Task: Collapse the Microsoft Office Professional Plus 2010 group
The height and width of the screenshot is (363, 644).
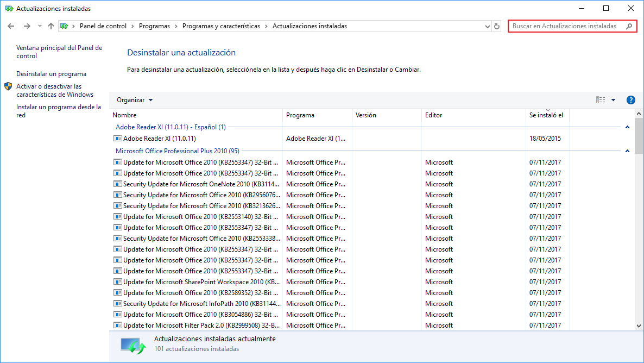Action: 627,151
